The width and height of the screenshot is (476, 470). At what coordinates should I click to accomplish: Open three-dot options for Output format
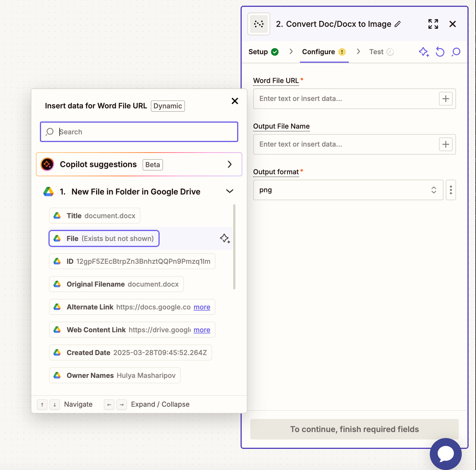[x=451, y=190]
